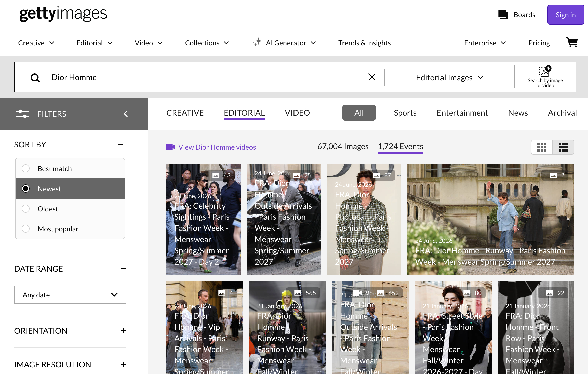Select the Best match sort option
This screenshot has height=374, width=588.
click(70, 169)
